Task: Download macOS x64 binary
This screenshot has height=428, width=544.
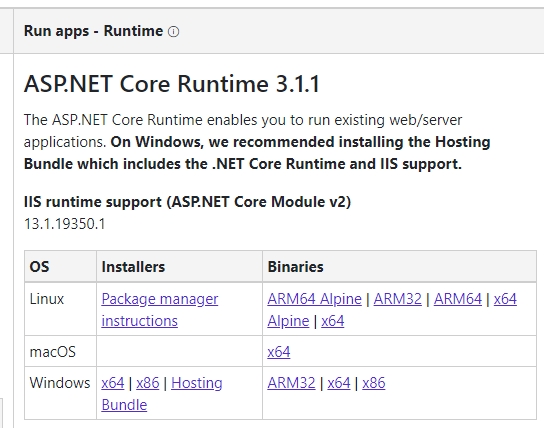Action: tap(279, 352)
